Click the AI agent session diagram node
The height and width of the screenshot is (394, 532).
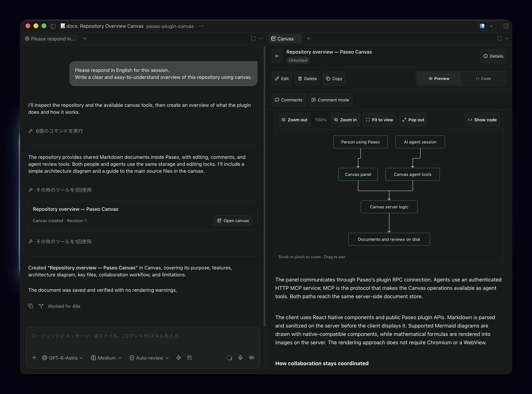420,142
